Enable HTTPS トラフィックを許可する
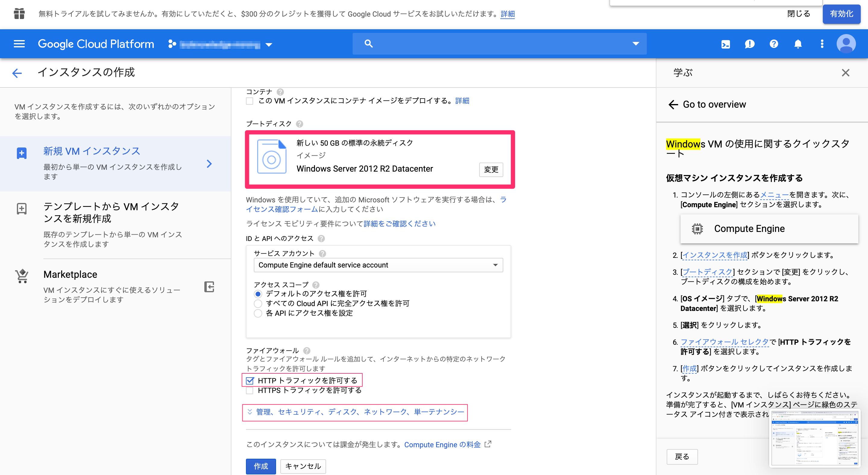This screenshot has width=868, height=475. coord(250,390)
